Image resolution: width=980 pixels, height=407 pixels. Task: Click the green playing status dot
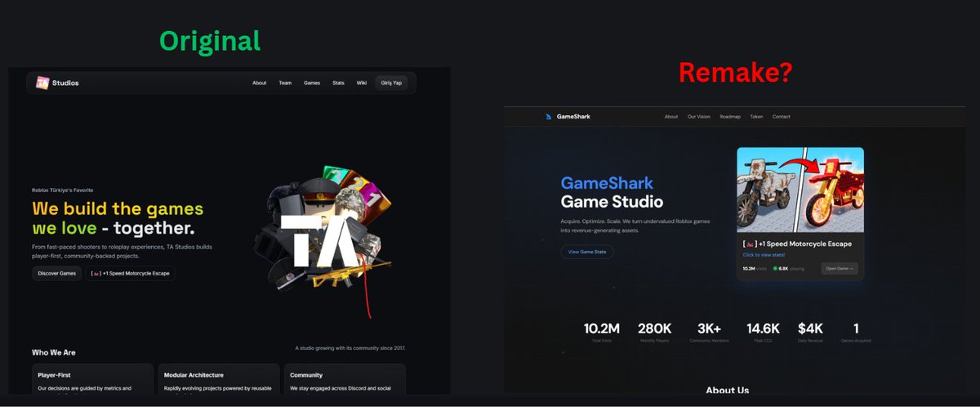tap(775, 268)
